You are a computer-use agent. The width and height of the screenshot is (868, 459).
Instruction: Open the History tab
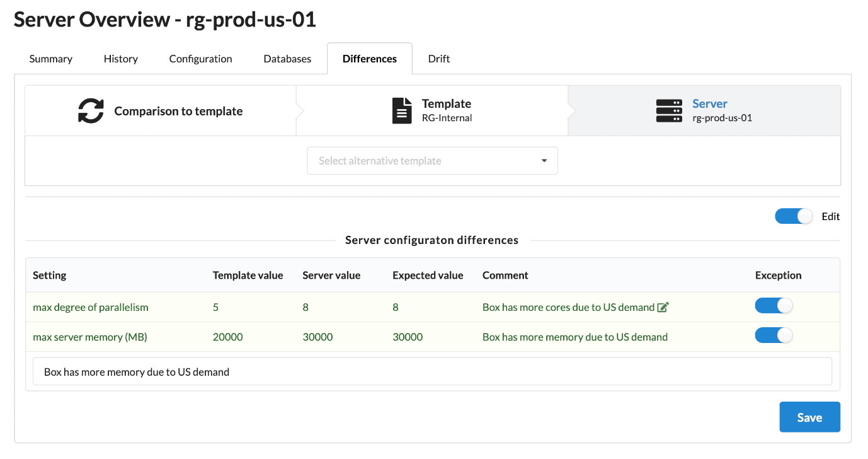tap(121, 59)
